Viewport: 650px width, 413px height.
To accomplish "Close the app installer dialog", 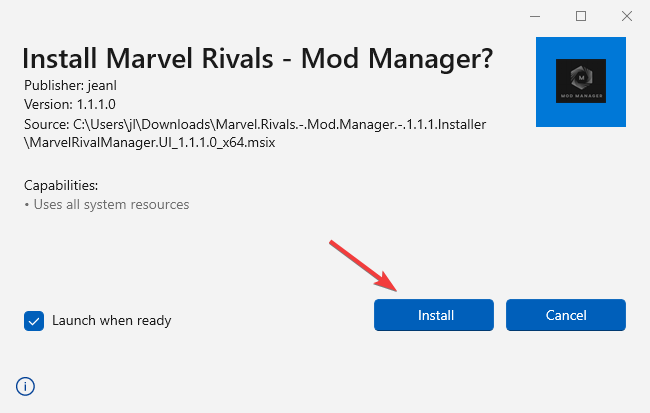I will (x=627, y=17).
